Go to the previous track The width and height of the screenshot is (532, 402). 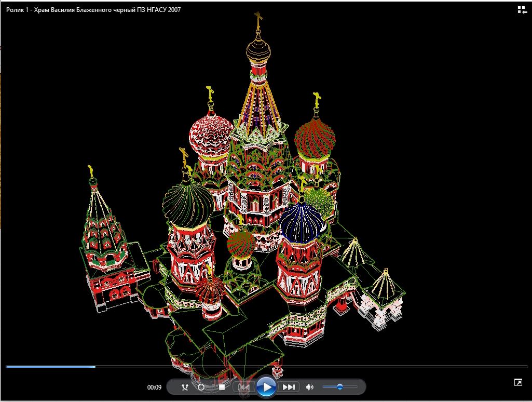point(243,387)
